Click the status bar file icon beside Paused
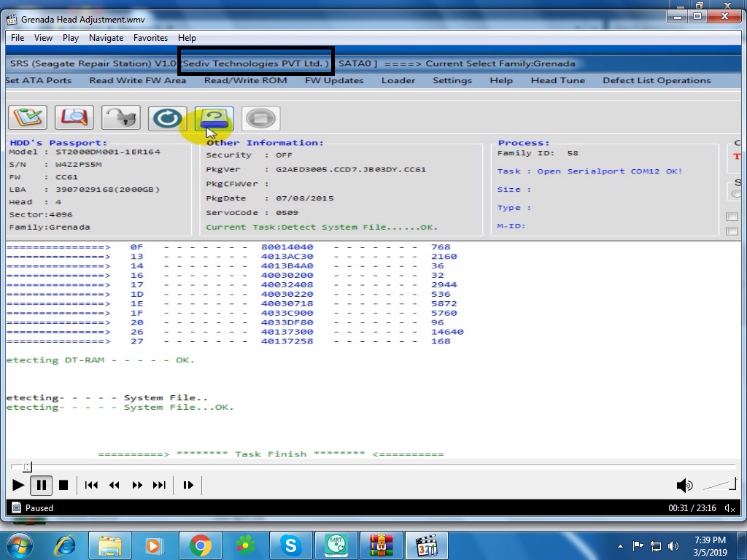This screenshot has height=560, width=747. coord(16,507)
